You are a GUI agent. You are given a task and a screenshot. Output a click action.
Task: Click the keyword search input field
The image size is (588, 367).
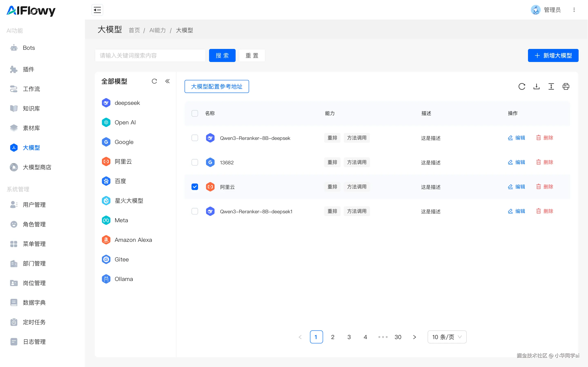point(150,55)
